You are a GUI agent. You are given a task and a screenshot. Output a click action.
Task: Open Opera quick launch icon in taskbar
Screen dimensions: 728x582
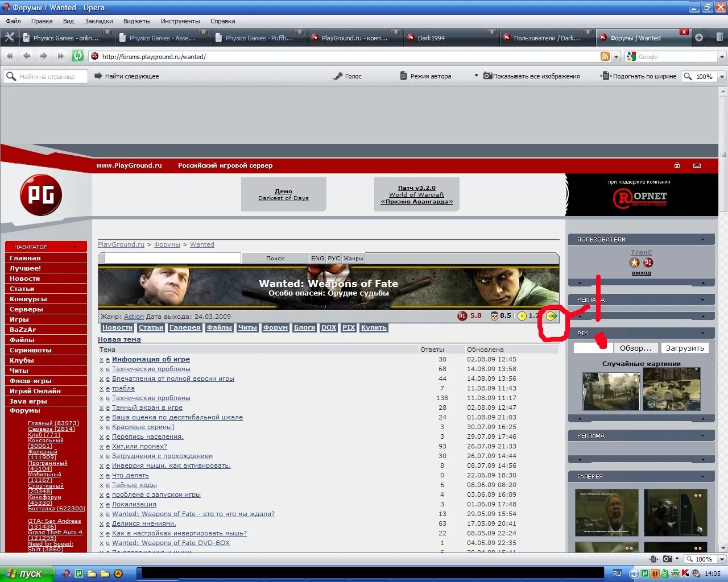click(67, 573)
